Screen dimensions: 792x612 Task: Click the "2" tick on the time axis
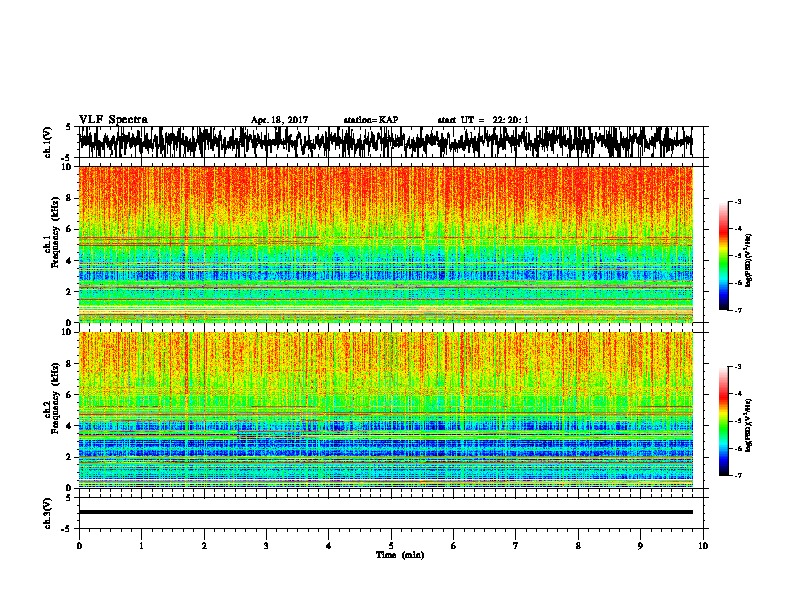204,546
